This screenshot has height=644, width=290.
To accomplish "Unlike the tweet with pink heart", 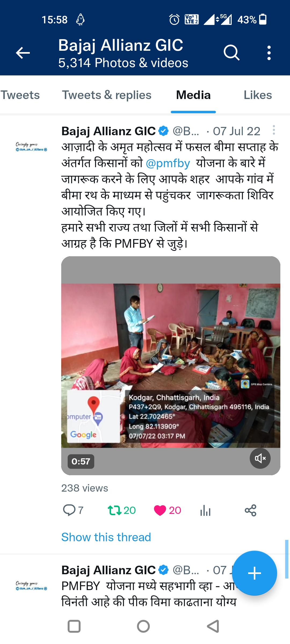I will pyautogui.click(x=160, y=510).
